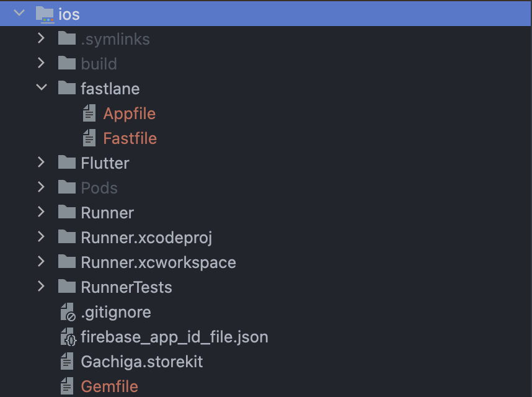Collapse the ios root folder
The height and width of the screenshot is (397, 532).
pos(19,13)
